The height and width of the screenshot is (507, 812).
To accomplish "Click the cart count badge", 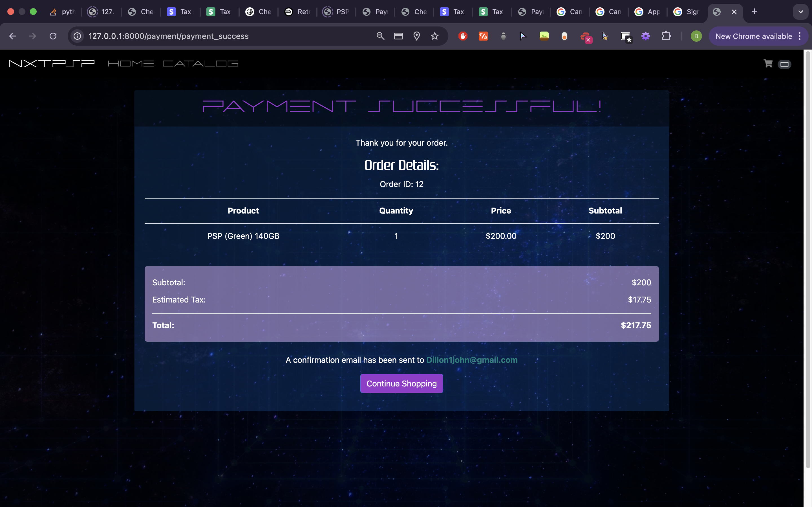I will coord(784,65).
